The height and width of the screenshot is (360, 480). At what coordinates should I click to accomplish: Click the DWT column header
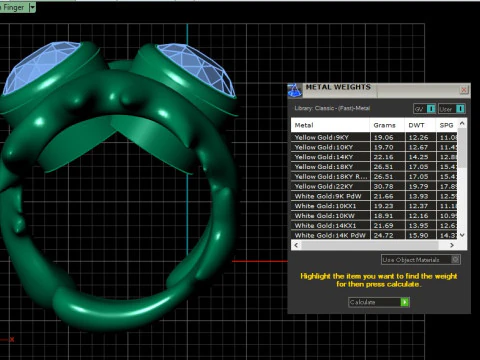(x=420, y=125)
